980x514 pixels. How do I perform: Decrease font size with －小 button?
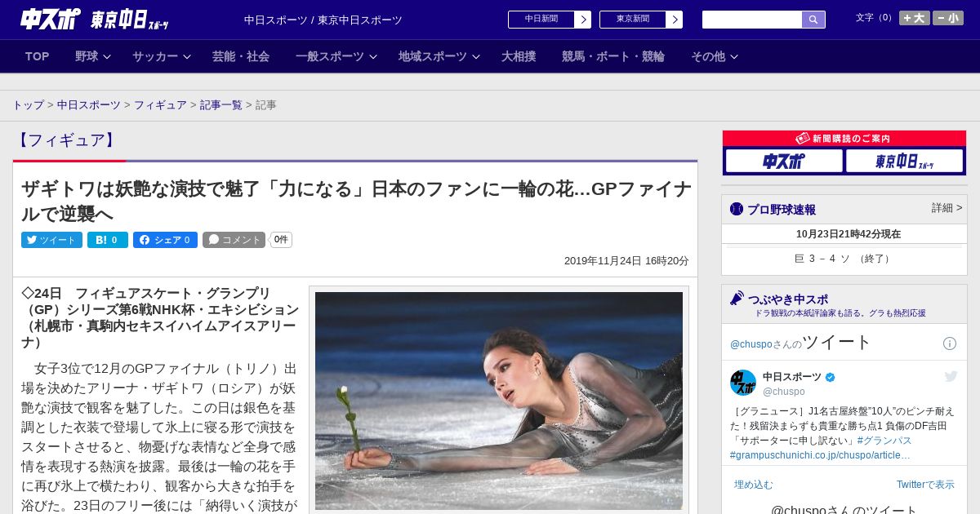pyautogui.click(x=948, y=18)
